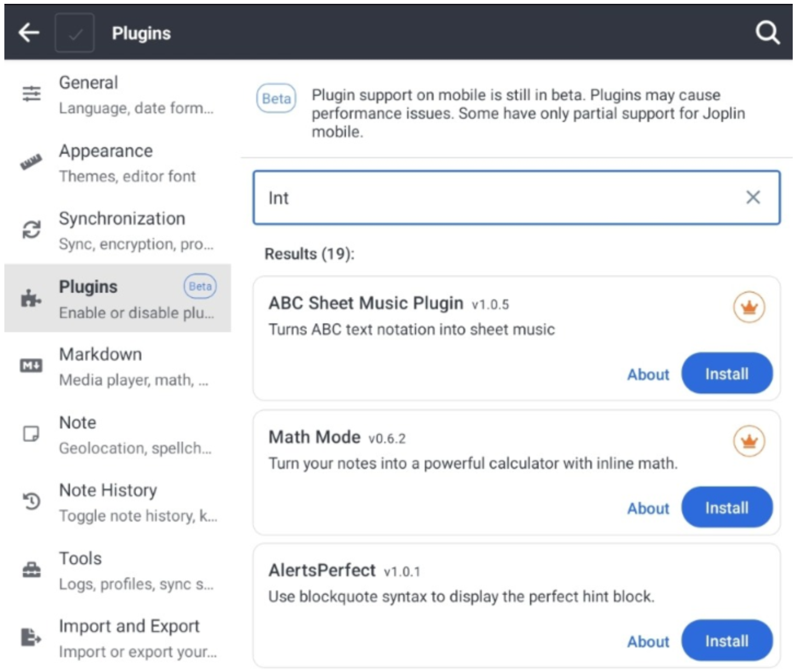Viewport: 796px width, 672px height.
Task: Click the crown badge on Math Mode
Action: [748, 441]
